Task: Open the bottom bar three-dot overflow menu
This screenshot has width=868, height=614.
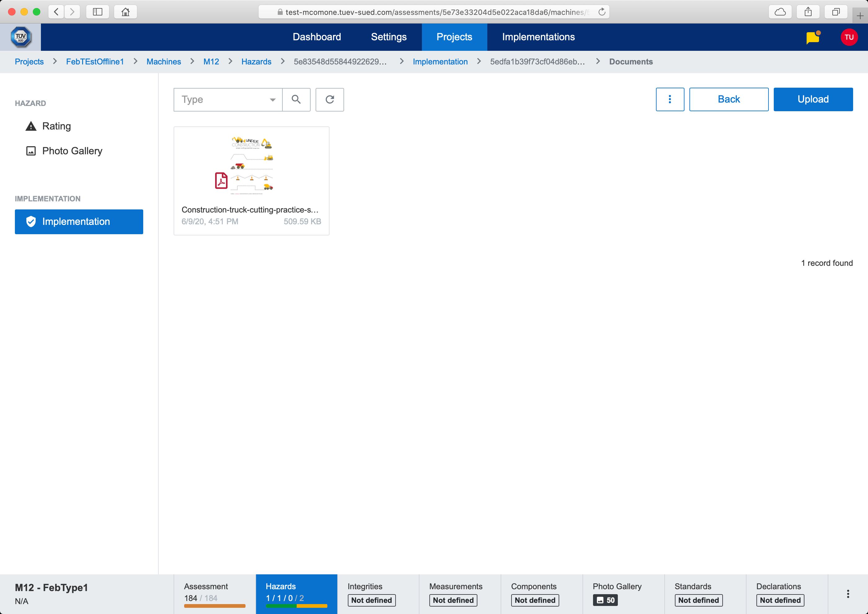Action: pyautogui.click(x=848, y=594)
